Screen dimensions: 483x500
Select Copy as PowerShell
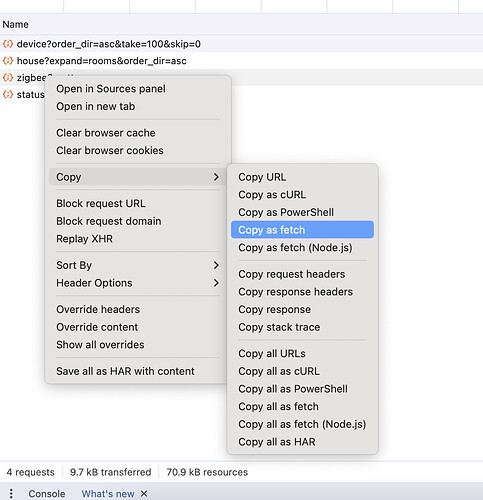(302, 212)
